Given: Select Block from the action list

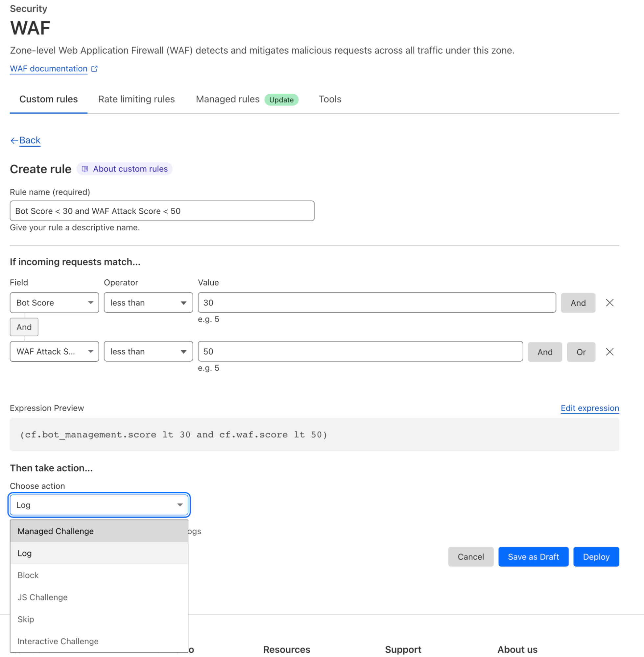Looking at the screenshot, I should (x=28, y=575).
